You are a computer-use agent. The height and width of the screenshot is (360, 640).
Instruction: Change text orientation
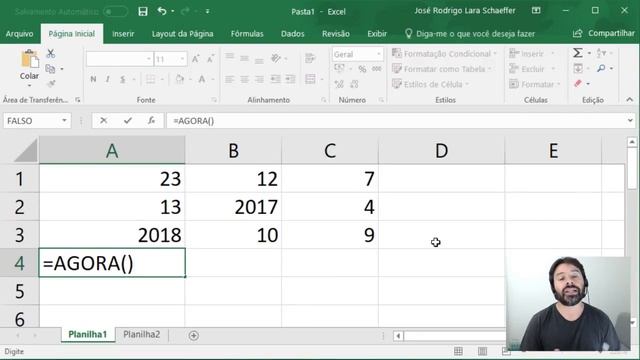pos(276,58)
